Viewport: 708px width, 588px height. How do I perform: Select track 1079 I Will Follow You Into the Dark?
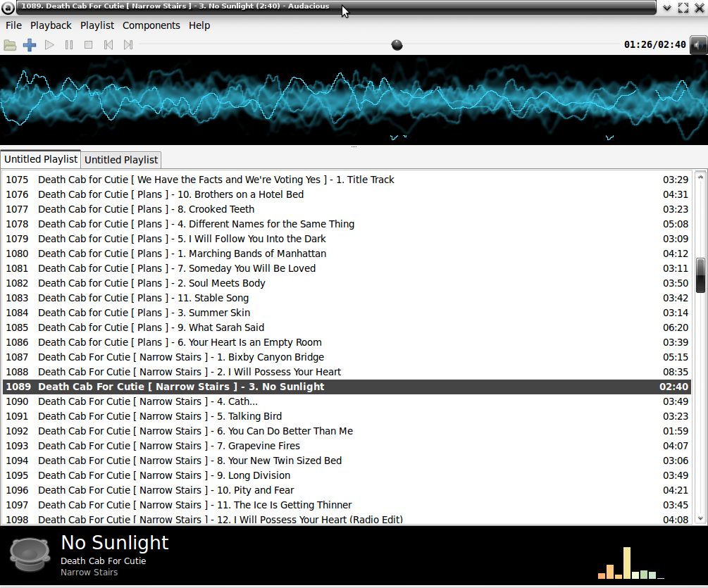click(x=347, y=239)
